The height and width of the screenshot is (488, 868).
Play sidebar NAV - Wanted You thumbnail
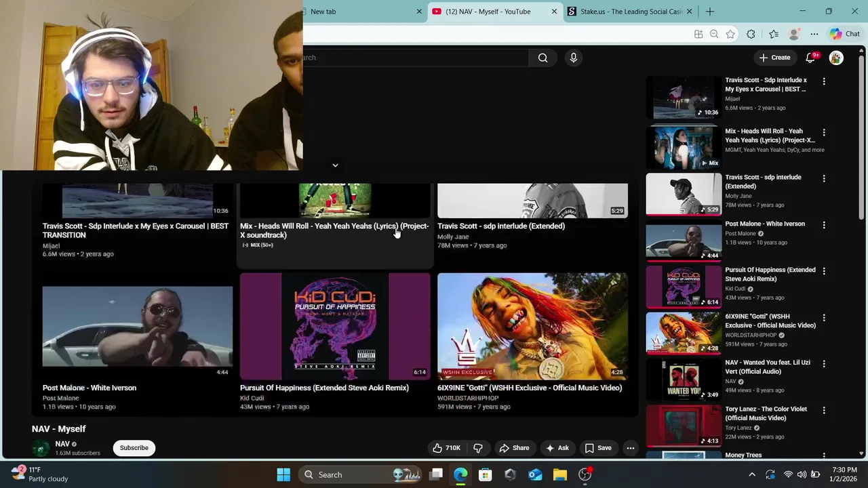pos(684,380)
